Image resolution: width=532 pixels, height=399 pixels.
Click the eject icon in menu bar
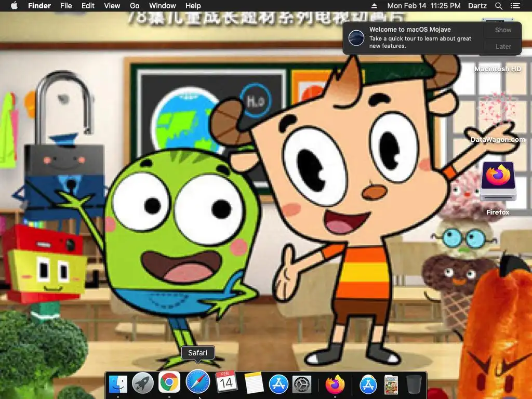point(374,6)
